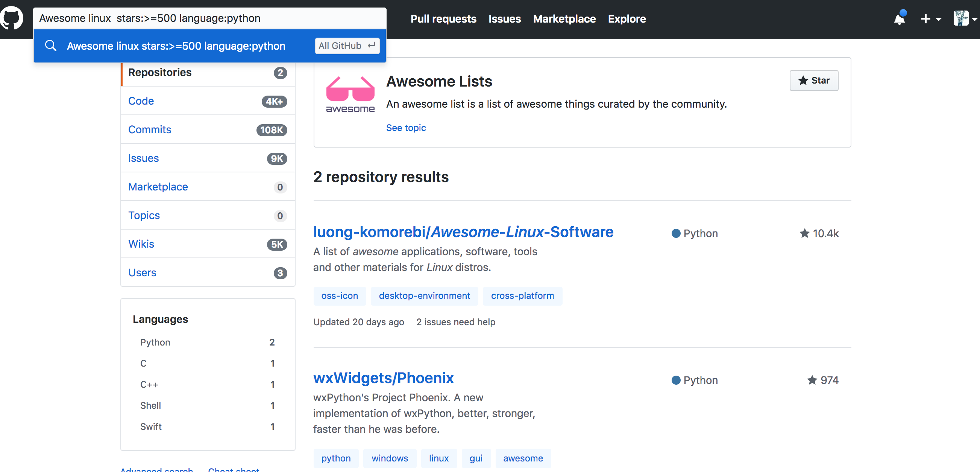Image resolution: width=980 pixels, height=472 pixels.
Task: Click the 974 stars icon for Phoenix
Action: point(812,380)
